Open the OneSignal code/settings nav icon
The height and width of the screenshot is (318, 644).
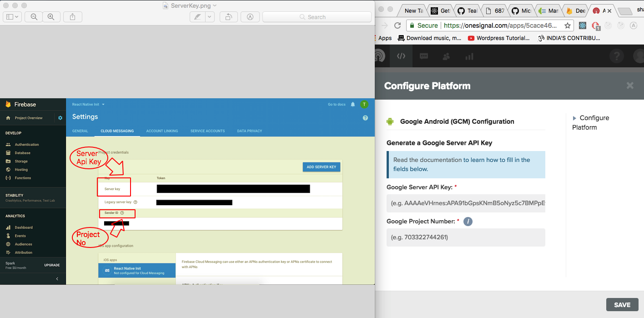pos(401,56)
